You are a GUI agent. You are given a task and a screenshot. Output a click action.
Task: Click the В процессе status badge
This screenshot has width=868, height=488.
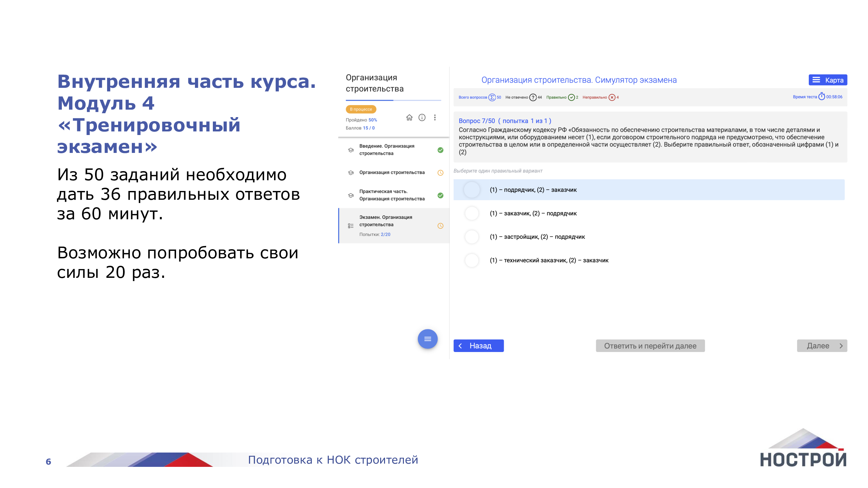[x=361, y=109]
